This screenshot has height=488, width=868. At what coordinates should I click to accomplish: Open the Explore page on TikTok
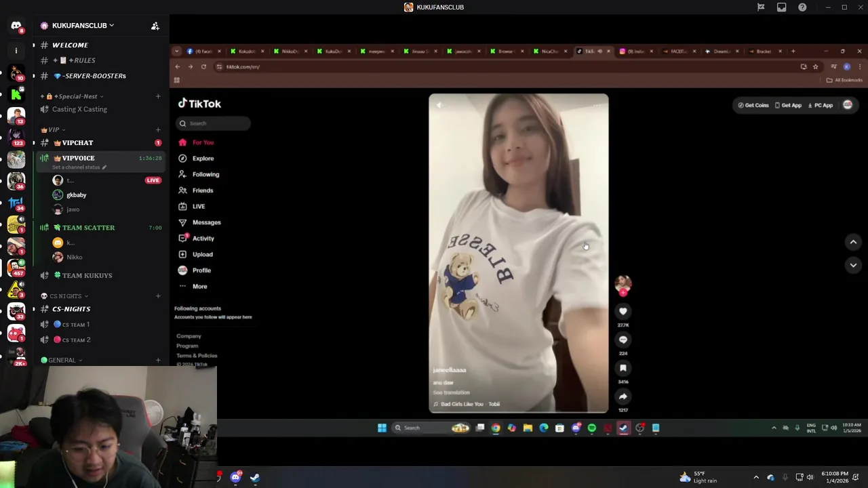coord(197,159)
